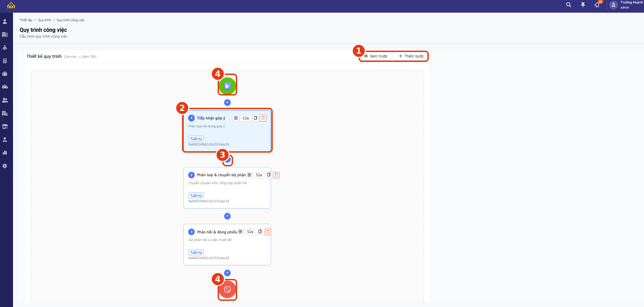644x307 pixels.
Task: Open the briefcase sidebar icon
Action: point(5,74)
